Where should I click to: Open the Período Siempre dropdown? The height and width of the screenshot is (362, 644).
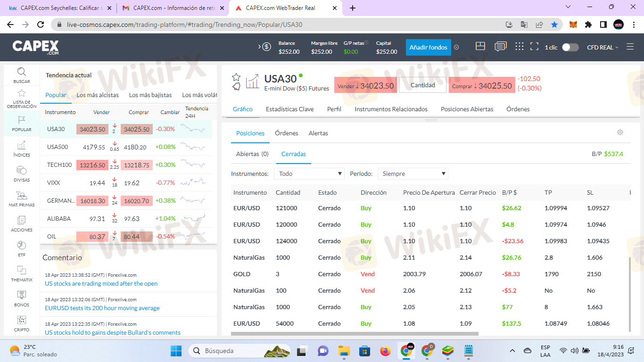pyautogui.click(x=413, y=174)
